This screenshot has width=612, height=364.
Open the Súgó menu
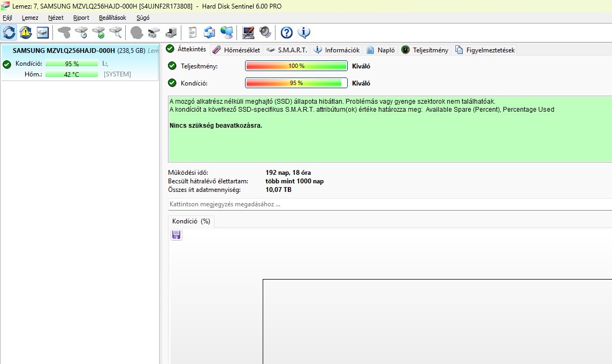coord(143,18)
